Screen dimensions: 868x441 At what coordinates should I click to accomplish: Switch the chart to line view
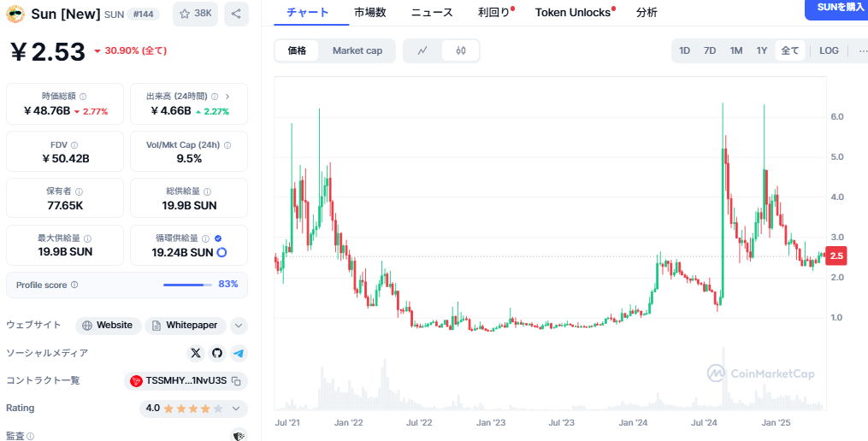pyautogui.click(x=422, y=50)
